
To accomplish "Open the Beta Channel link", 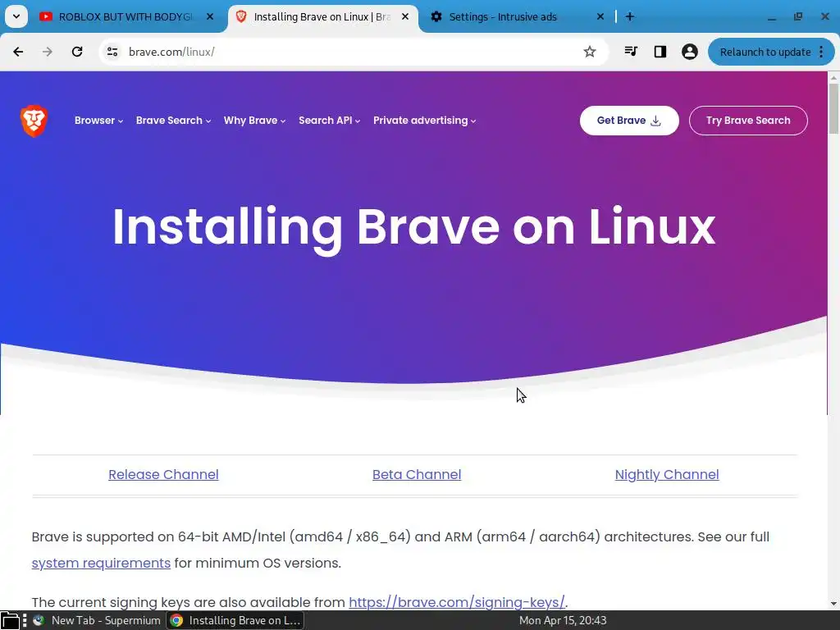I will coord(417,475).
